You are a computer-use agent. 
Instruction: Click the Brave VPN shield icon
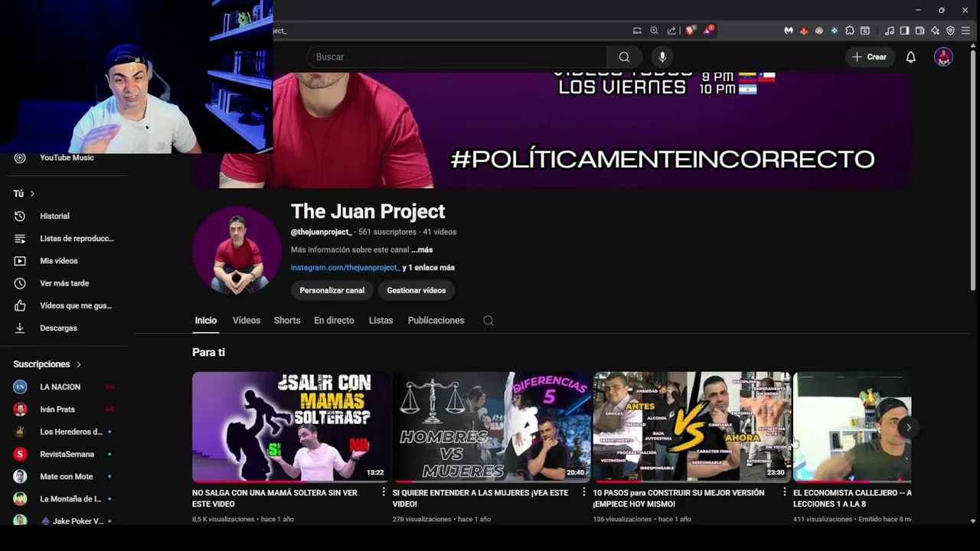950,31
